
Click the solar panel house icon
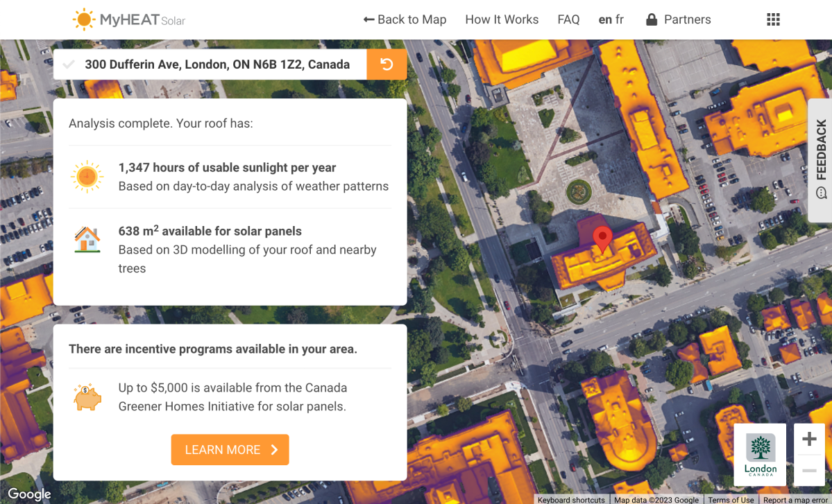[87, 239]
